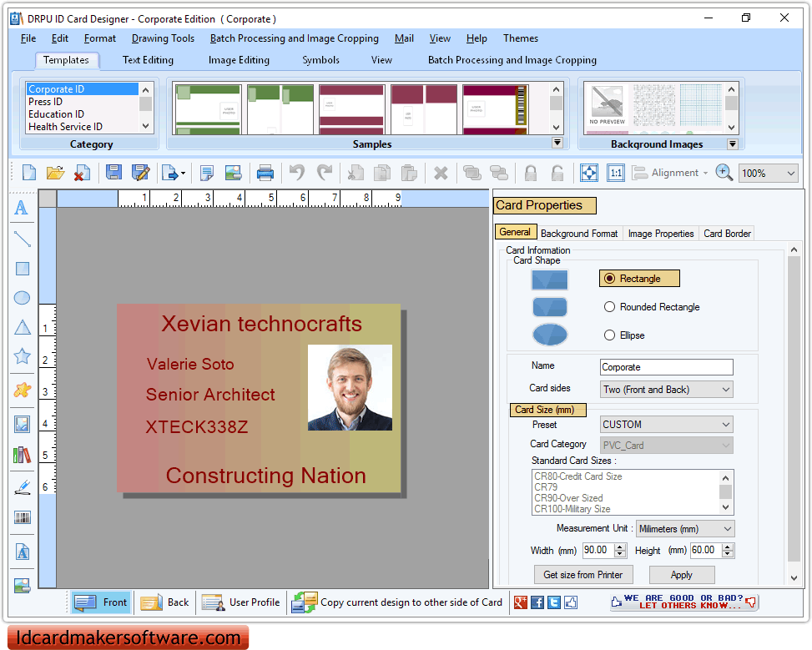Expand the Background Images dropdown arrow

click(x=732, y=144)
